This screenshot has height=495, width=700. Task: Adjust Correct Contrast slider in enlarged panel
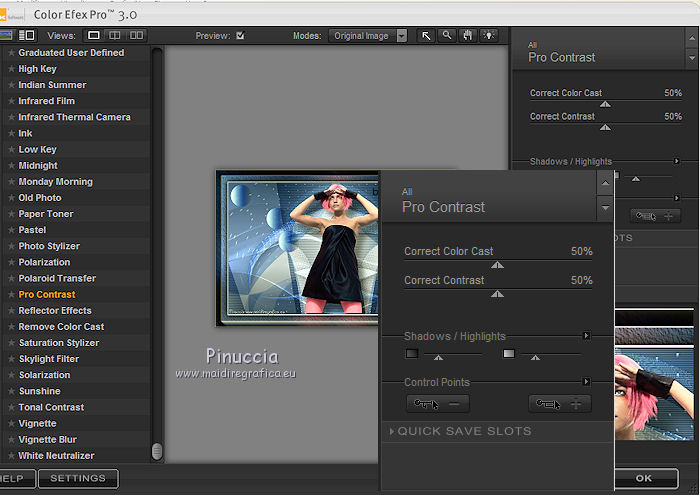(497, 294)
